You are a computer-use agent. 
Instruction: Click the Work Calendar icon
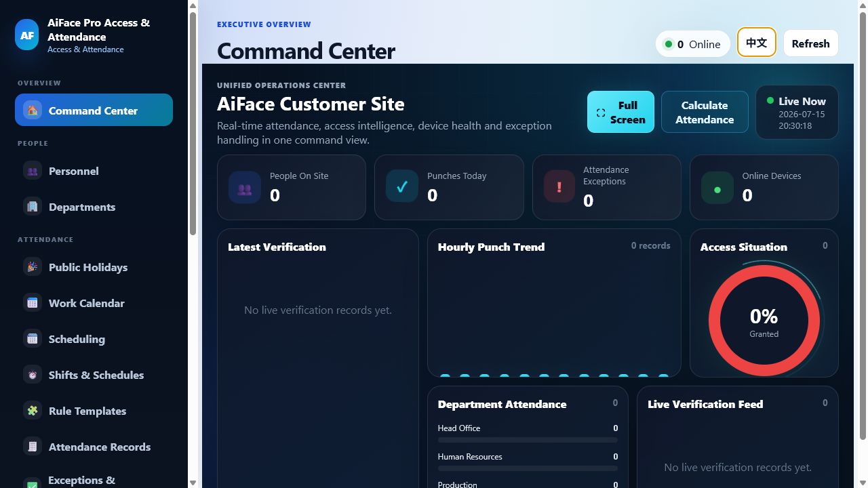click(x=33, y=303)
